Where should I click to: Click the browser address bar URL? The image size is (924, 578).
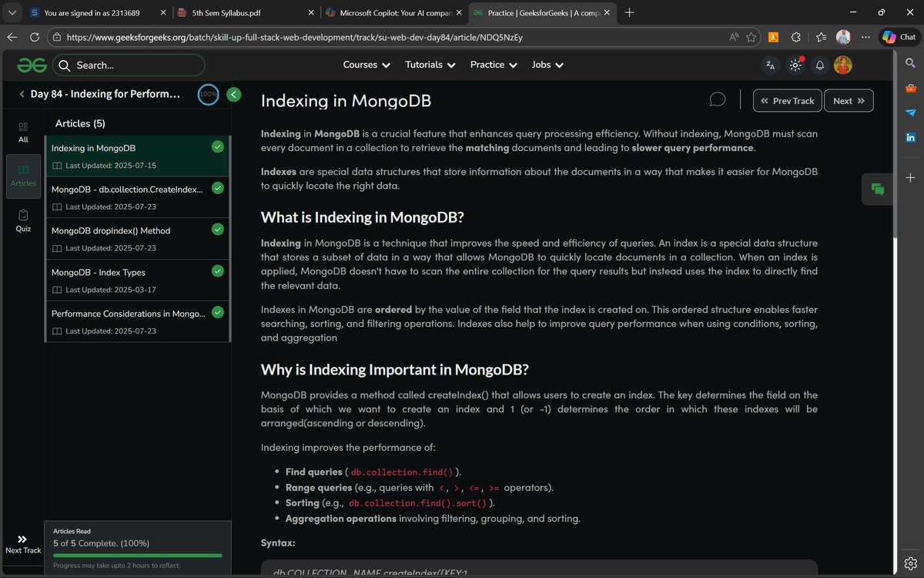pos(295,37)
